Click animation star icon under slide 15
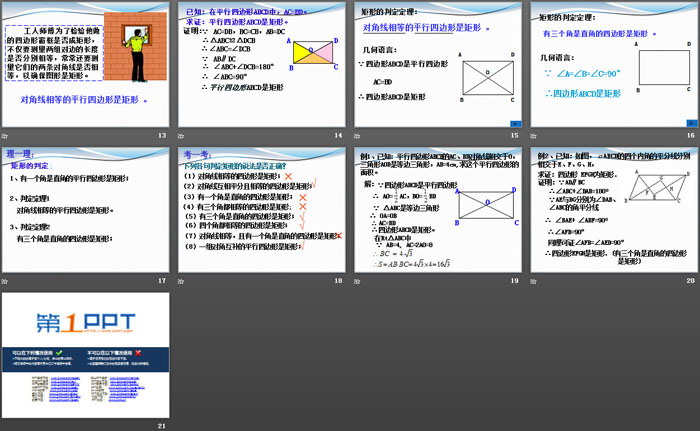Image resolution: width=700 pixels, height=431 pixels. coord(357,136)
